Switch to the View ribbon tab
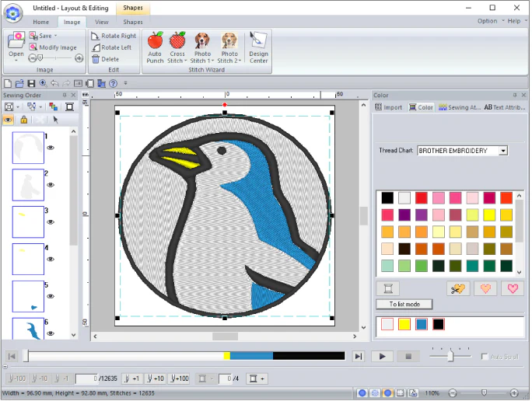The width and height of the screenshot is (532, 401). pyautogui.click(x=101, y=23)
